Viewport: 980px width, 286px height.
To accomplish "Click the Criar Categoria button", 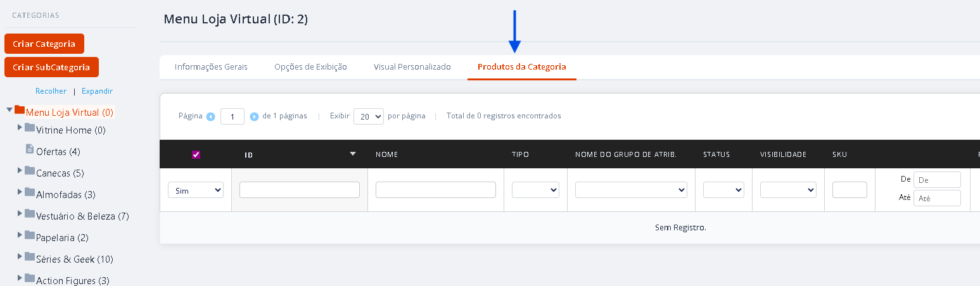I will point(44,44).
